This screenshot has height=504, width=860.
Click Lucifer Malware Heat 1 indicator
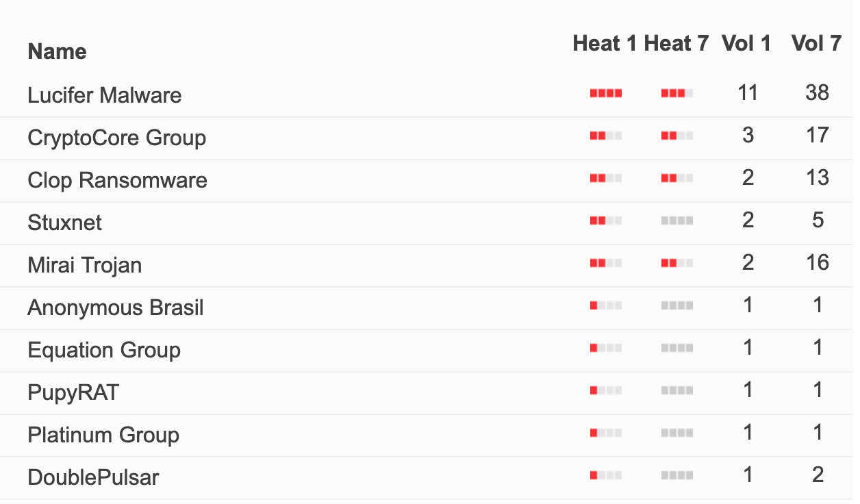coord(606,94)
